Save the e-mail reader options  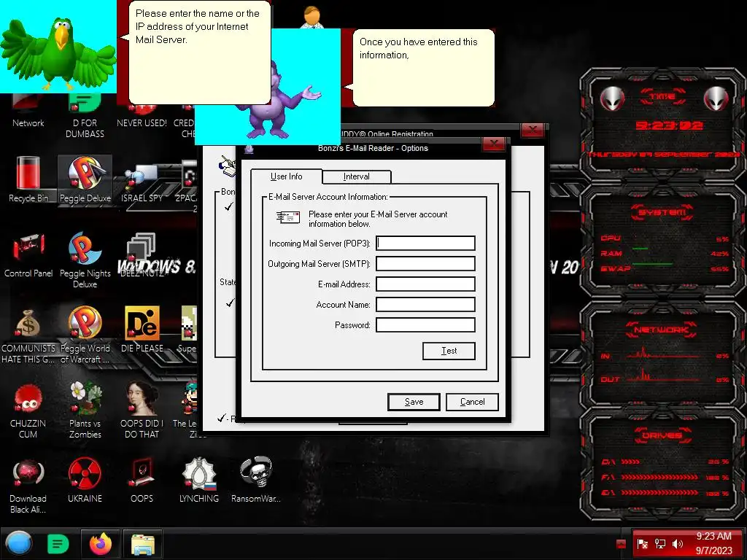[414, 402]
